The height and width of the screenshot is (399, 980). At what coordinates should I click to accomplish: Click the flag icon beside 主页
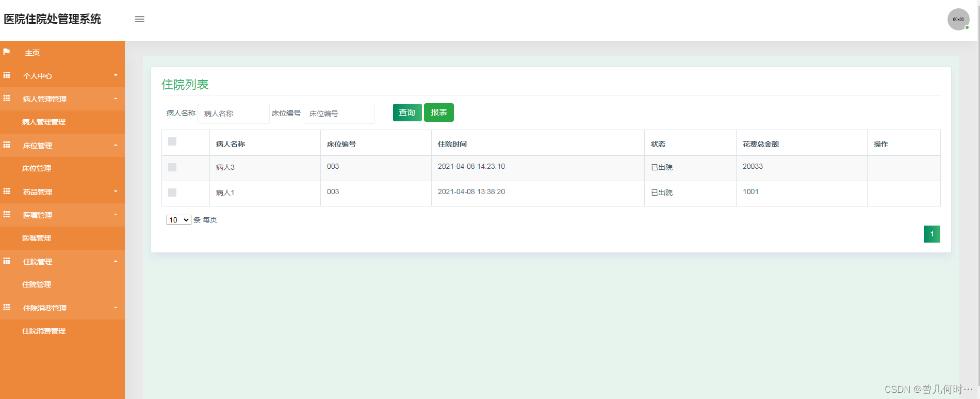point(7,52)
